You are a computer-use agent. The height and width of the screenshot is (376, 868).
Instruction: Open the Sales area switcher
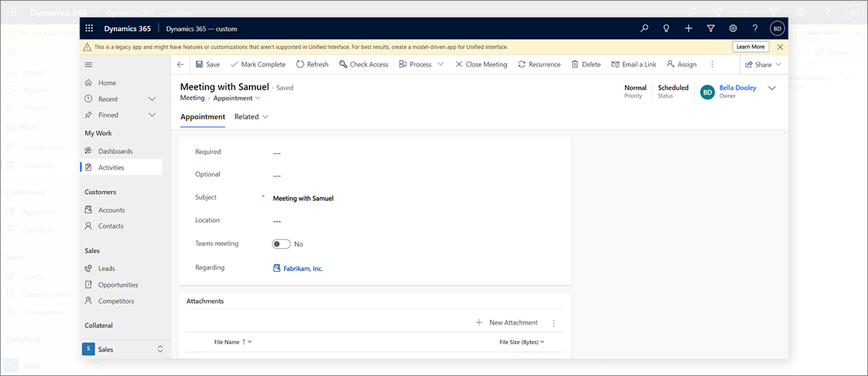(x=124, y=349)
